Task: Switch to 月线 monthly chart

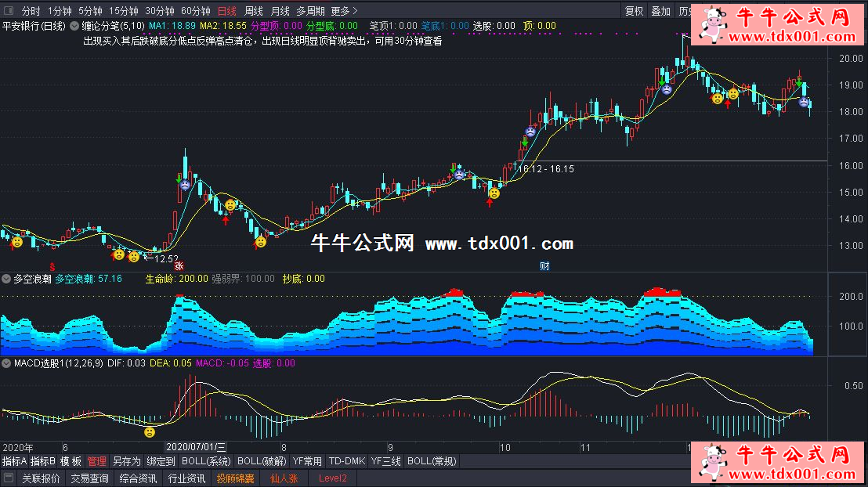Action: click(x=280, y=11)
